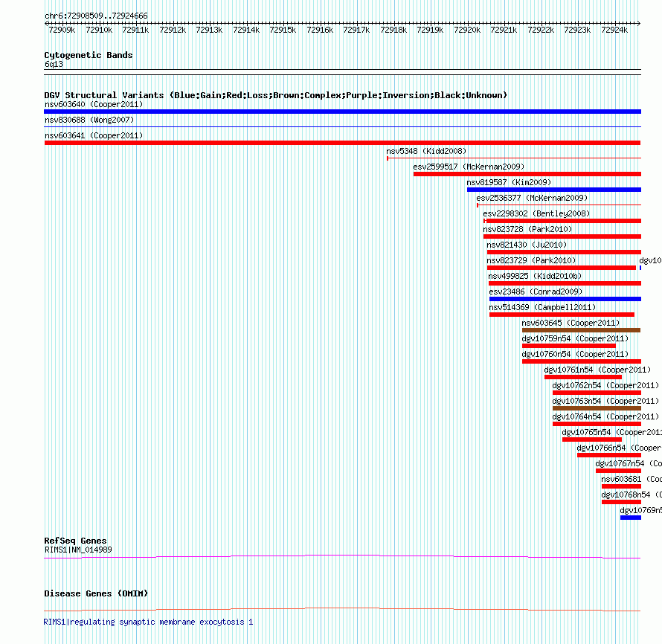Select the nsv821430 (Ju2010) variant label

point(527,245)
